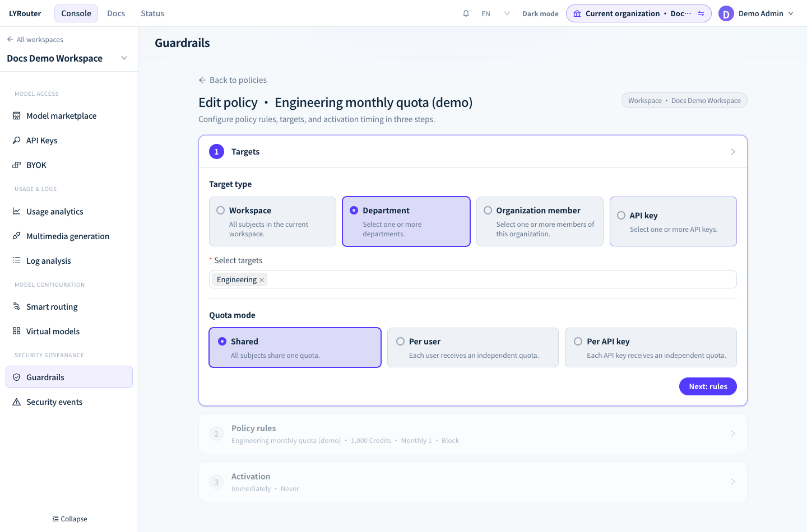Click the Workspace Docs Demo Workspace badge
This screenshot has width=807, height=532.
(684, 100)
